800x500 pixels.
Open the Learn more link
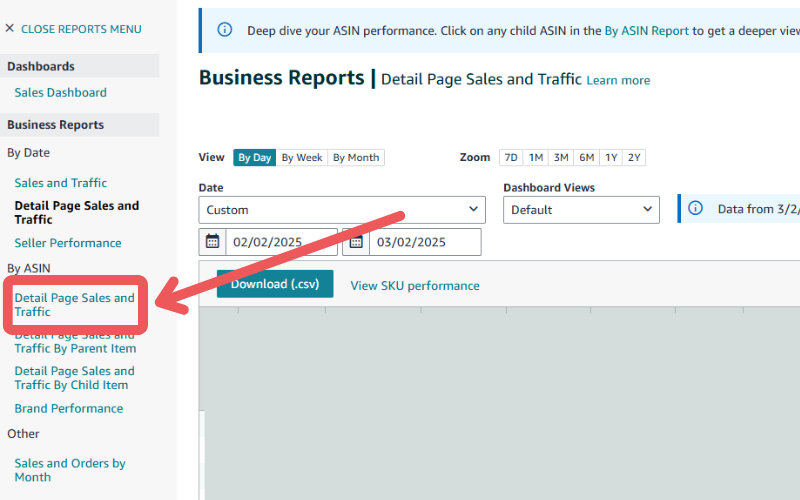[618, 80]
